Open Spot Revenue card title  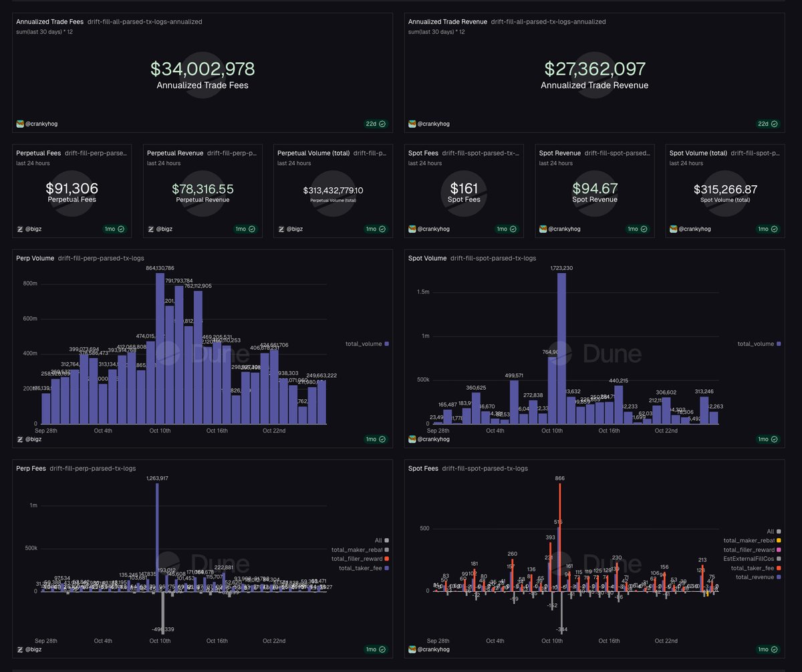coord(560,152)
